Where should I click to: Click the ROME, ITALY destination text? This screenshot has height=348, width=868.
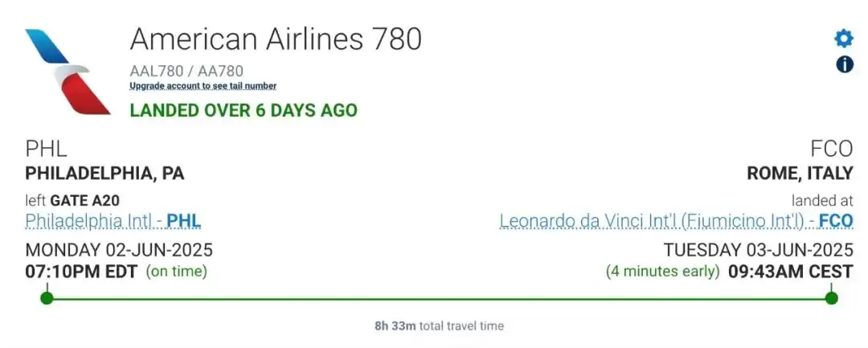(800, 174)
